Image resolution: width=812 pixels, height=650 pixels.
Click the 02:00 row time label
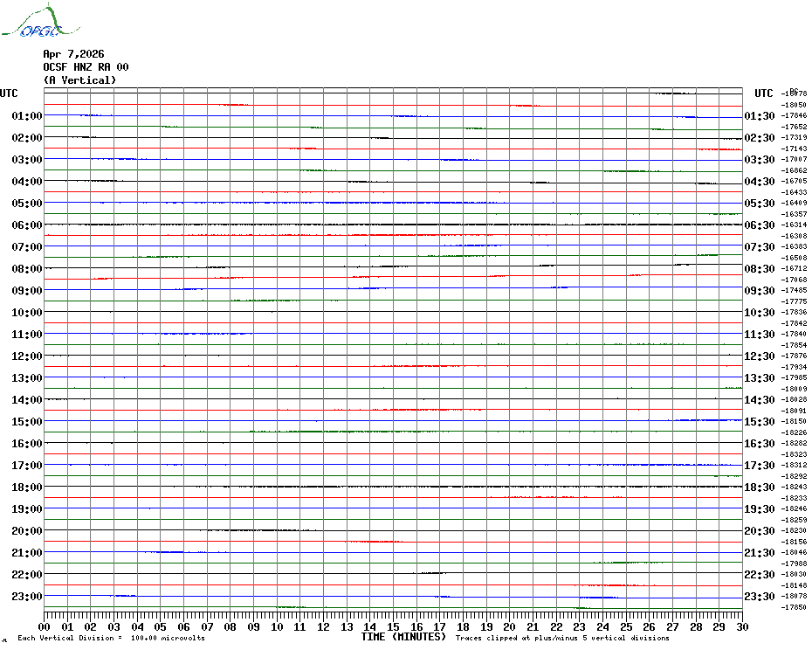pyautogui.click(x=27, y=137)
